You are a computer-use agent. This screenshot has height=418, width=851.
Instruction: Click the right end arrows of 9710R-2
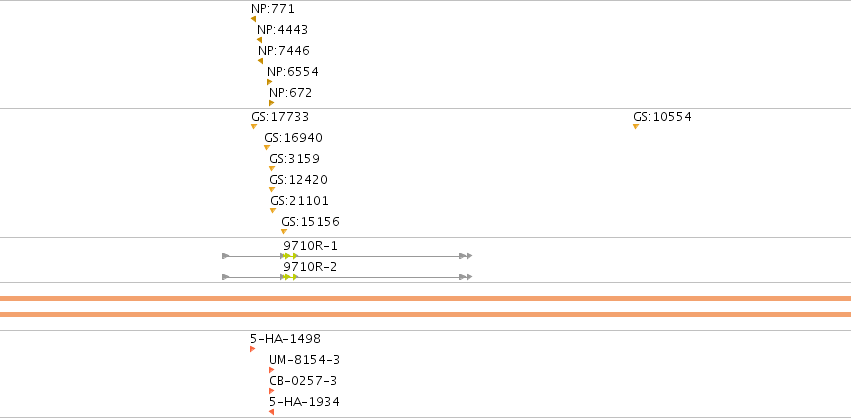(466, 277)
